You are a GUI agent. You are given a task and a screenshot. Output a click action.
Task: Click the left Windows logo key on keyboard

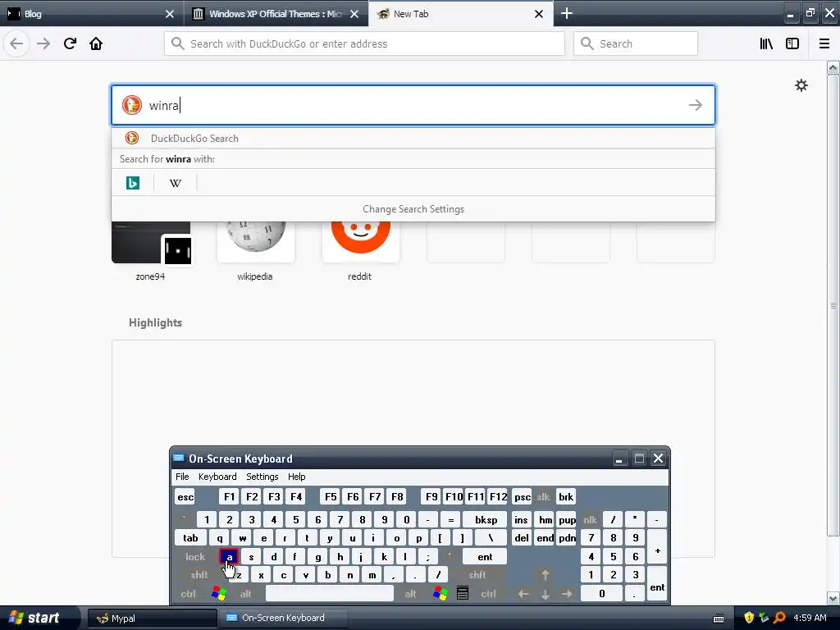218,594
